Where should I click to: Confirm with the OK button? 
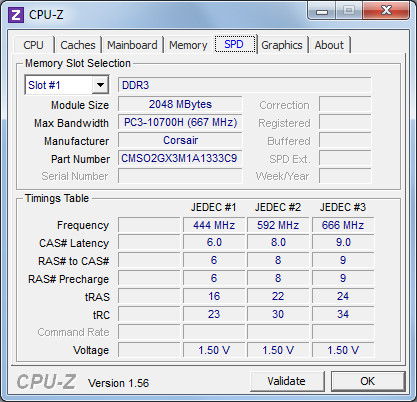[x=368, y=381]
